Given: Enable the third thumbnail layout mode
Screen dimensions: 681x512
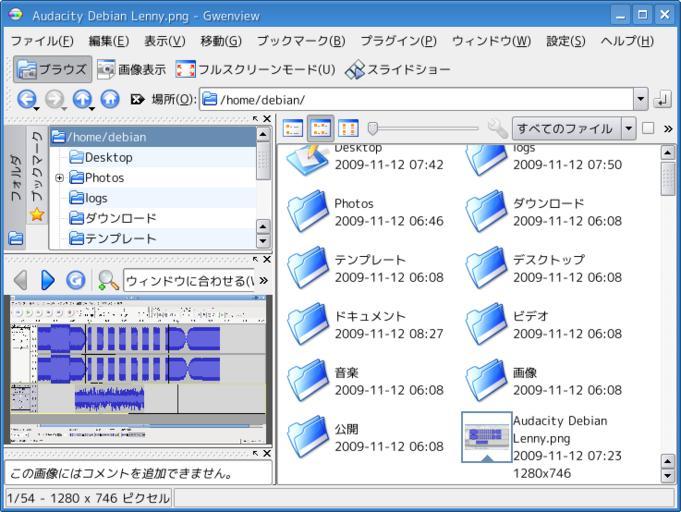Looking at the screenshot, I should pos(349,128).
